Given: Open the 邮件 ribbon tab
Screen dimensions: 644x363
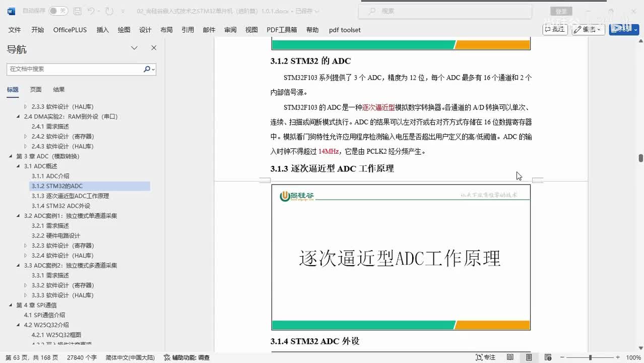Looking at the screenshot, I should [209, 30].
